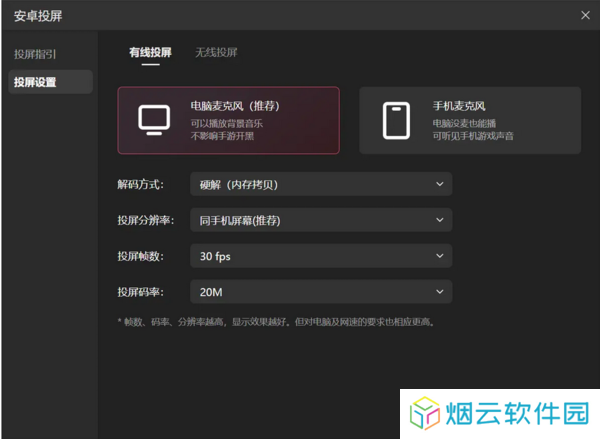Open the 投屏帧数 30 fps dropdown

(321, 256)
